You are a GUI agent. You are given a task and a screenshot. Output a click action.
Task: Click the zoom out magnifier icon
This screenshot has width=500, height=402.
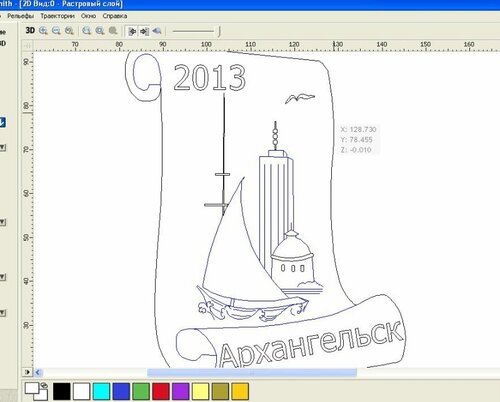56,31
